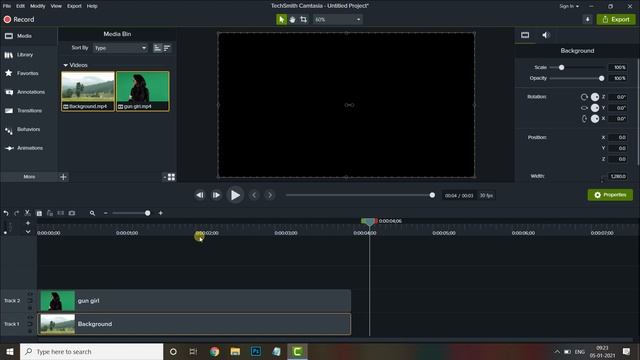Click the More button in the sidebar

(29, 177)
